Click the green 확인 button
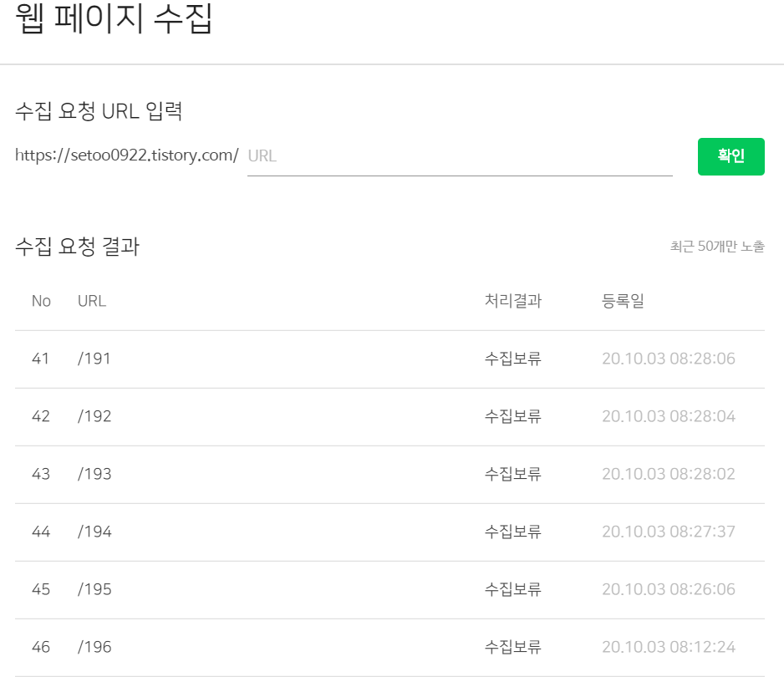 click(x=731, y=156)
